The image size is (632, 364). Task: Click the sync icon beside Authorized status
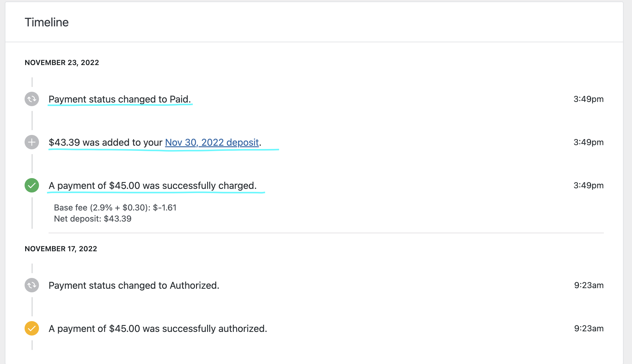pyautogui.click(x=32, y=285)
